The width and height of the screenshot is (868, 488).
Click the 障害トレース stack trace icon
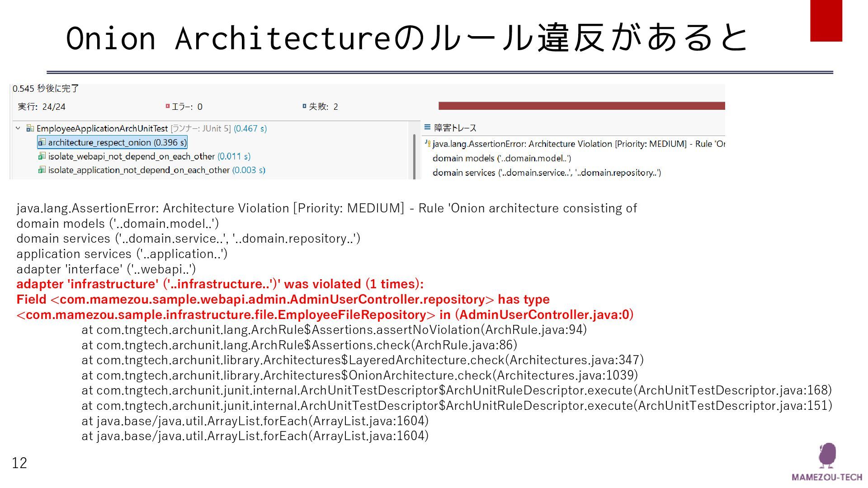coord(427,127)
